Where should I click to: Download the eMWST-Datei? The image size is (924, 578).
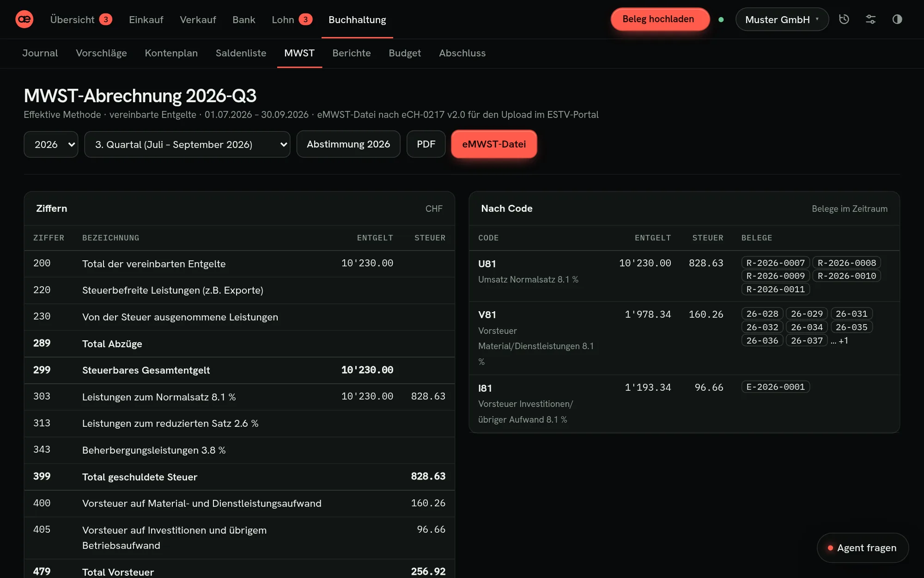494,144
